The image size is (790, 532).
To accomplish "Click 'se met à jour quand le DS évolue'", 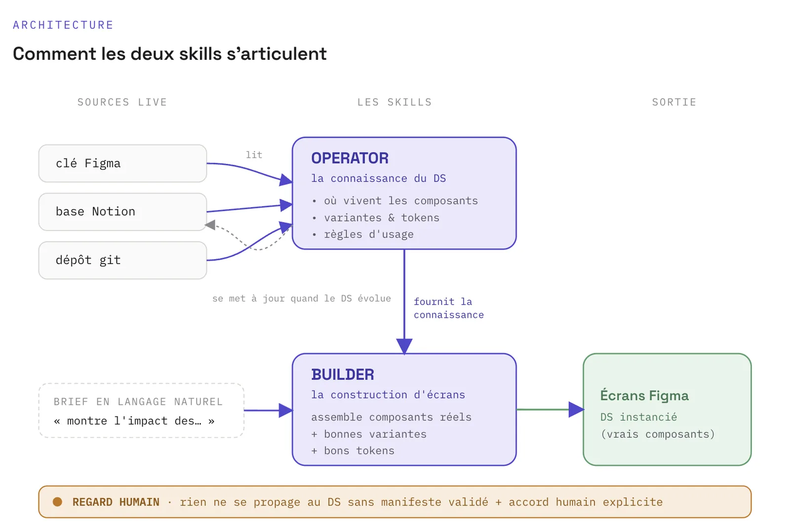I will coord(302,299).
